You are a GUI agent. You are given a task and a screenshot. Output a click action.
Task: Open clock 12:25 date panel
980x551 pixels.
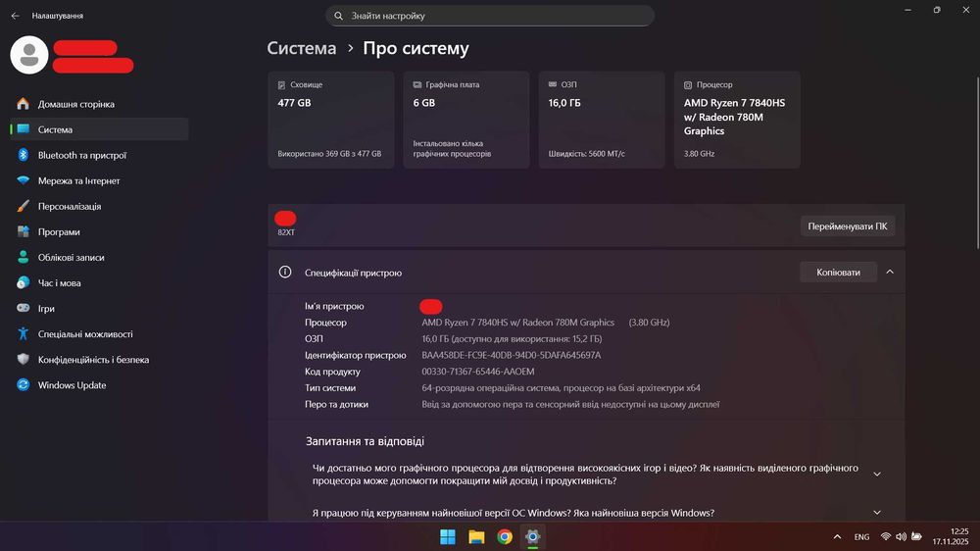950,536
